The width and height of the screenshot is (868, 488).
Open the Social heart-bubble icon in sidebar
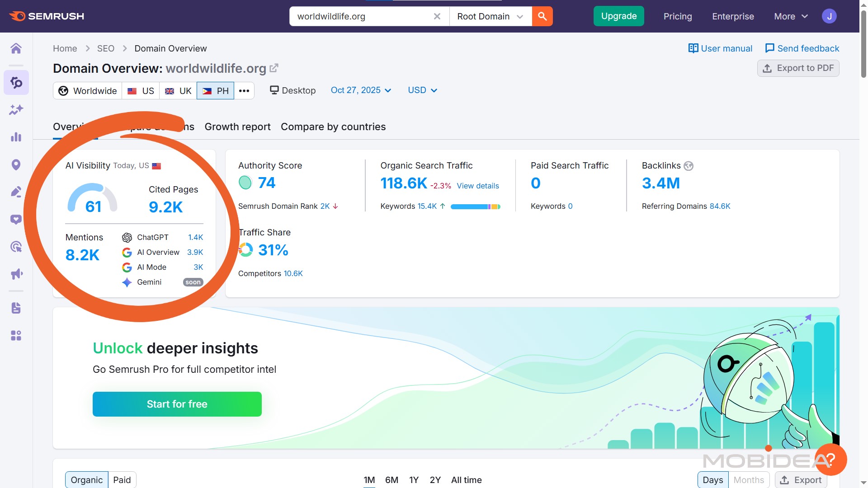click(x=16, y=219)
